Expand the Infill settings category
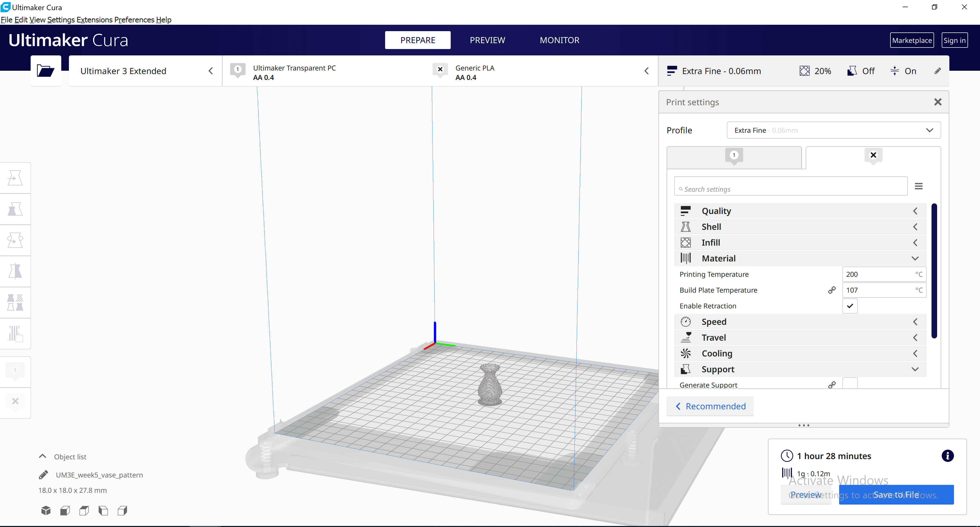This screenshot has height=527, width=980. pos(800,242)
